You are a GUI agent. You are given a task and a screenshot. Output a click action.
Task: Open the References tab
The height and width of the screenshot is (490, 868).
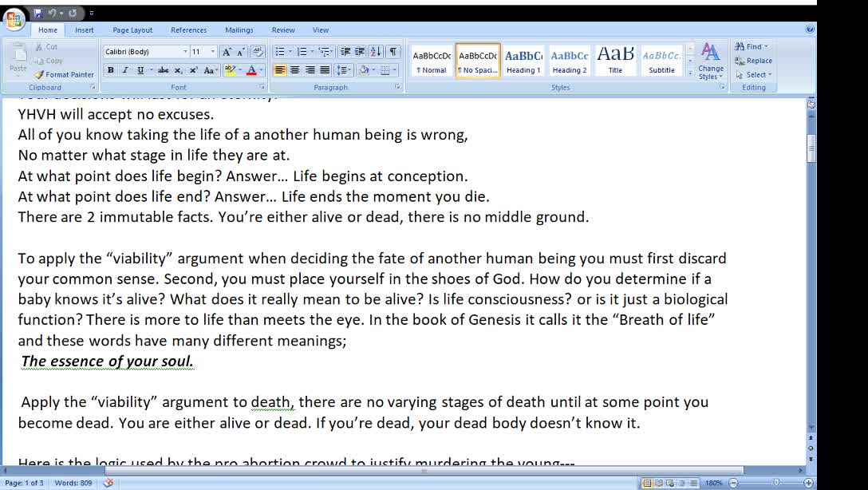tap(189, 30)
